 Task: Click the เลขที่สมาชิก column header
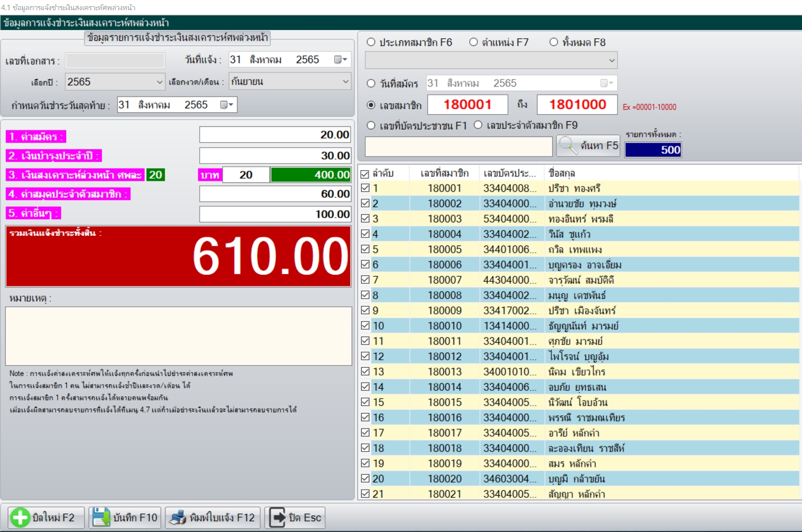coord(444,173)
